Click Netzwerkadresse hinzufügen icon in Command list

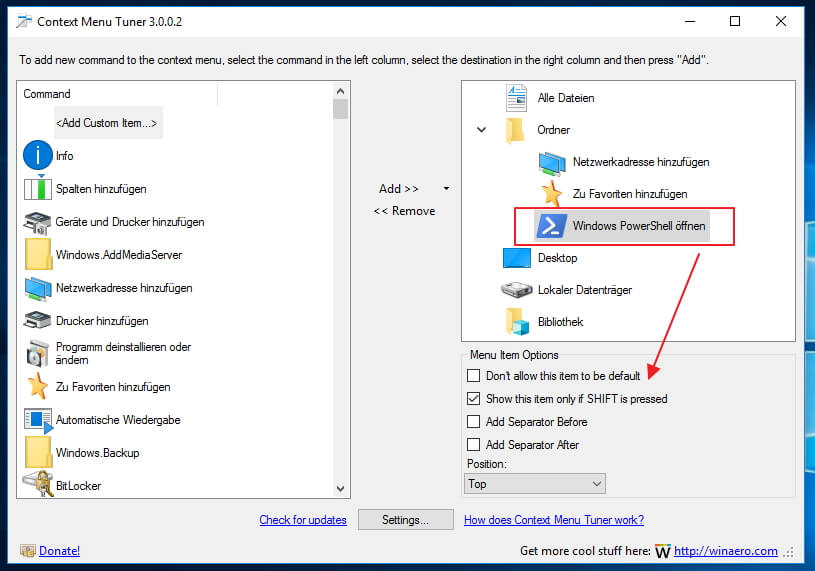click(38, 289)
